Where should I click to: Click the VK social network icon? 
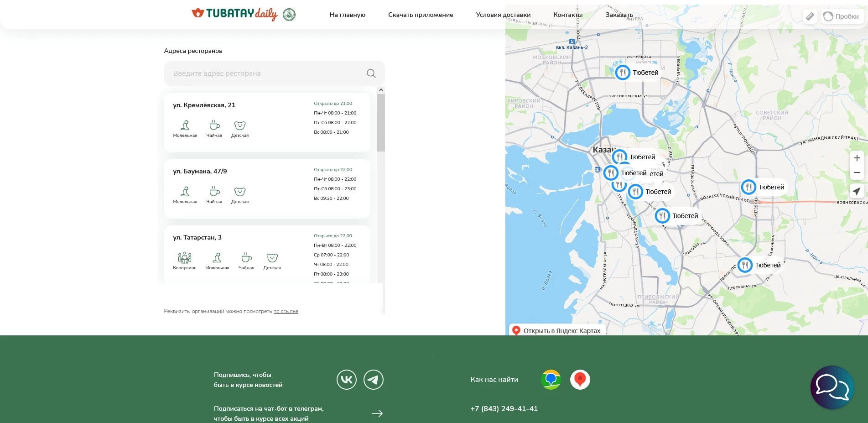pos(346,380)
